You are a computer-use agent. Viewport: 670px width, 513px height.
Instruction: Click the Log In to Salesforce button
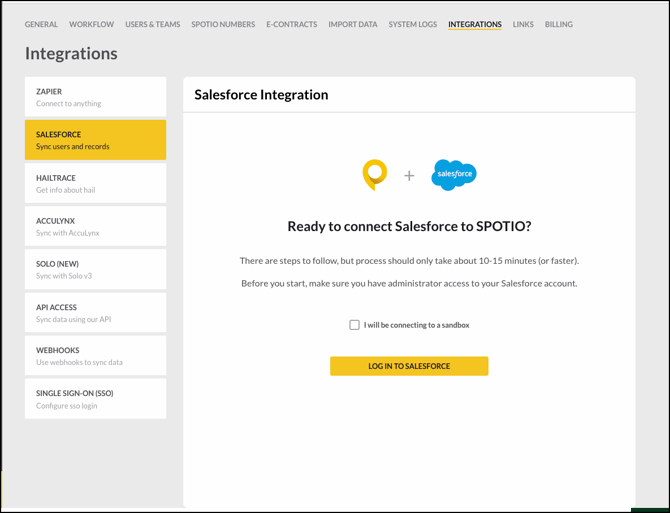pos(409,366)
